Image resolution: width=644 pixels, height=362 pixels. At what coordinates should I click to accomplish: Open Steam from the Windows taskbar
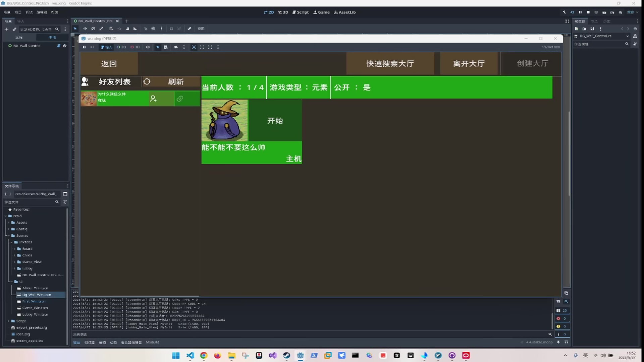(x=286, y=356)
